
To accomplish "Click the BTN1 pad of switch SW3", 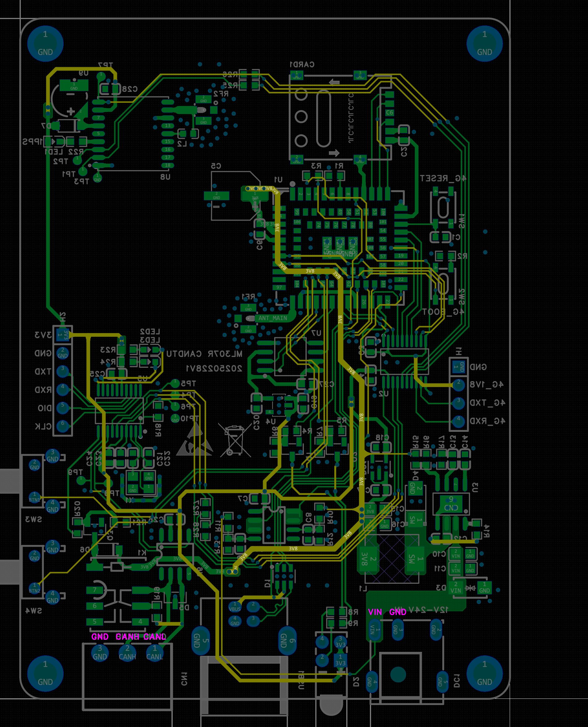I will [34, 497].
